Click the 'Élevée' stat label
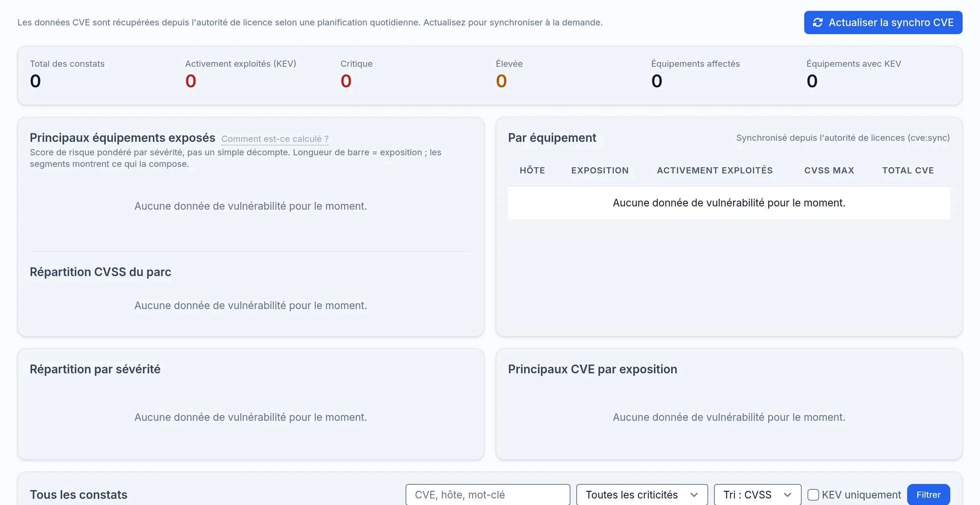 coord(509,64)
